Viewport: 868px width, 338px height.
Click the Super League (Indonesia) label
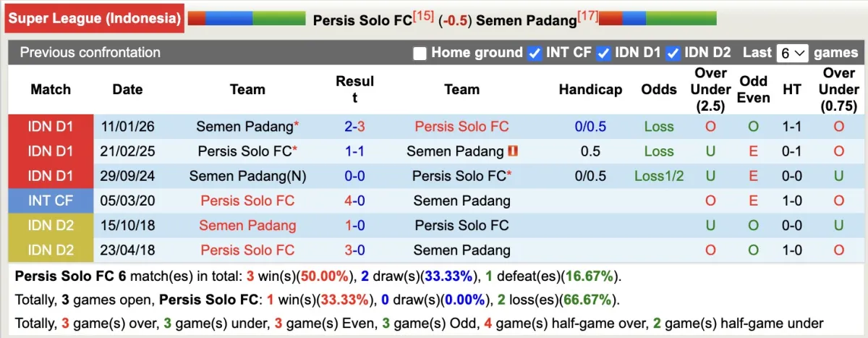pos(95,19)
